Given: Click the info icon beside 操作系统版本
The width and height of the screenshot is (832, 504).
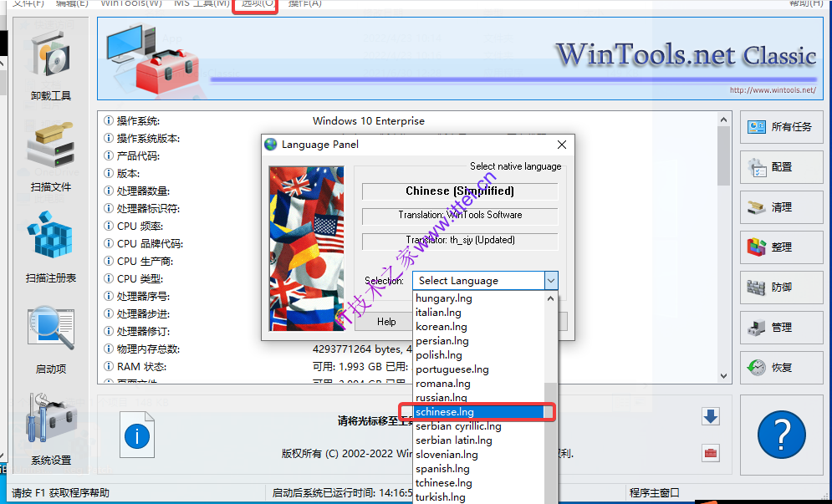Looking at the screenshot, I should tap(109, 139).
